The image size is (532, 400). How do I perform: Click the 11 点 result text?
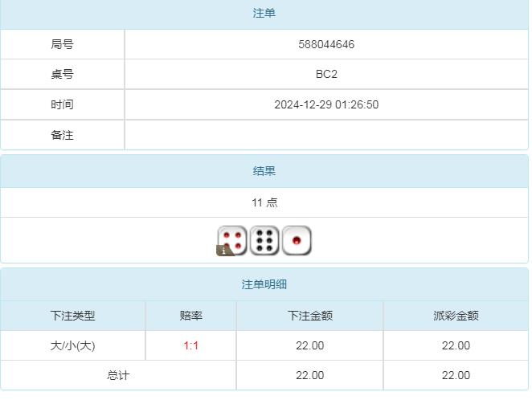[264, 202]
